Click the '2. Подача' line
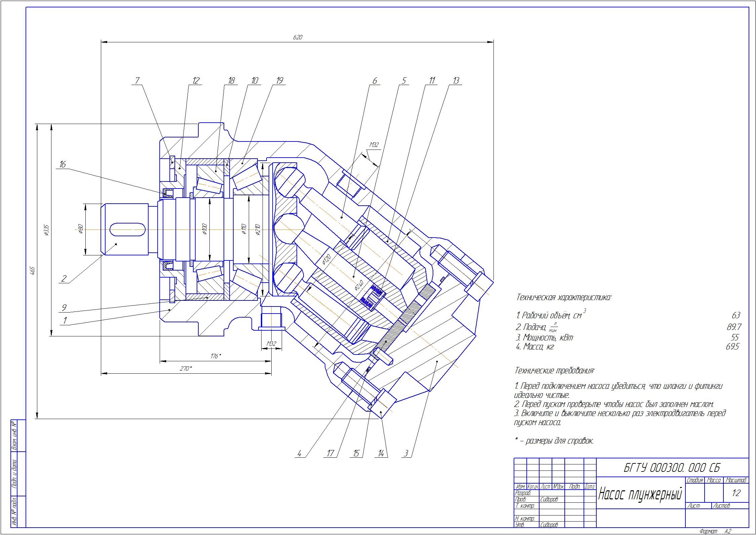Screen dimensions: 756x535 (537, 327)
